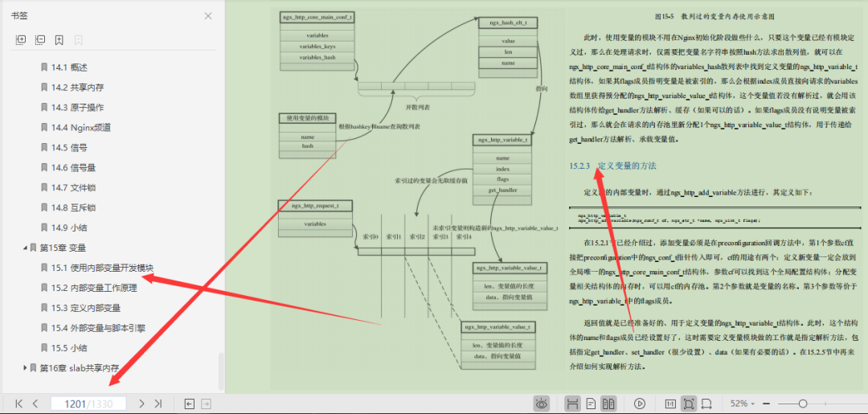Viewport: 868px width, 414px height.
Task: Go back to the previous view
Action: pos(190,404)
